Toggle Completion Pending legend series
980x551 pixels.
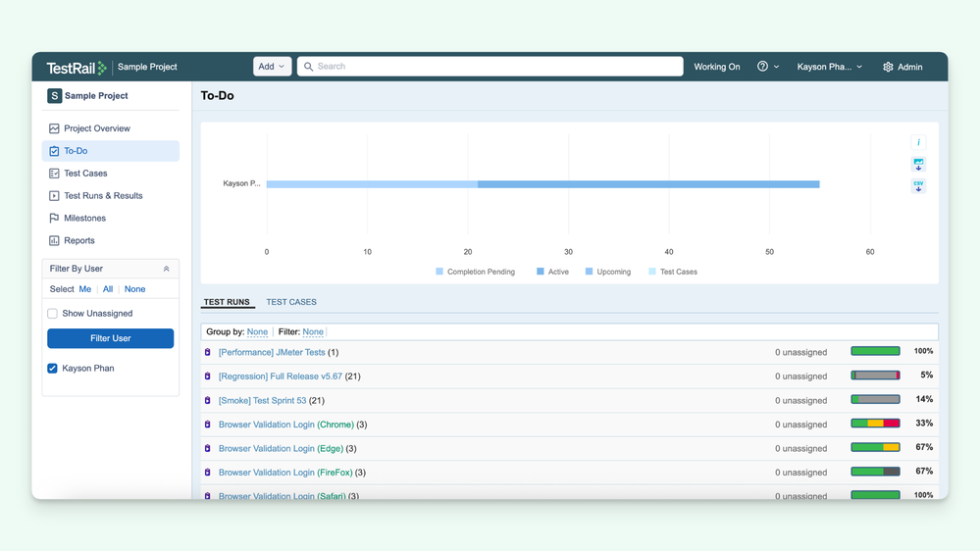click(475, 272)
